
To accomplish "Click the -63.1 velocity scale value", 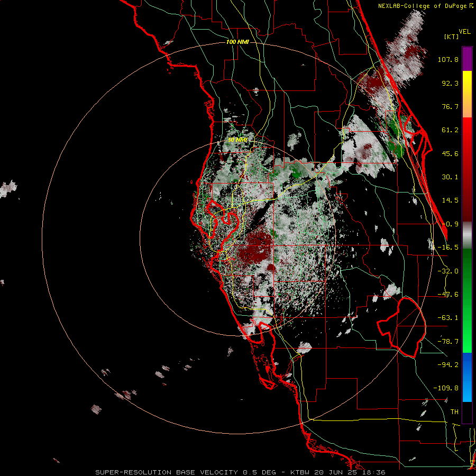I will coord(448,318).
